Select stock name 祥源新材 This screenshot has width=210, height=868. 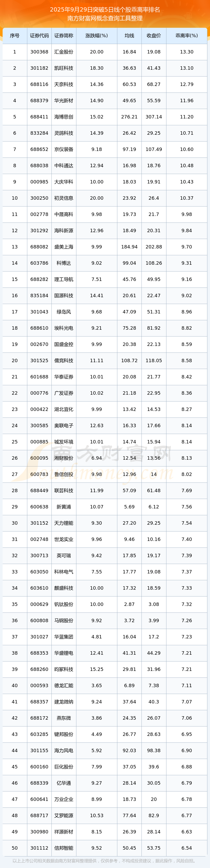tap(64, 832)
